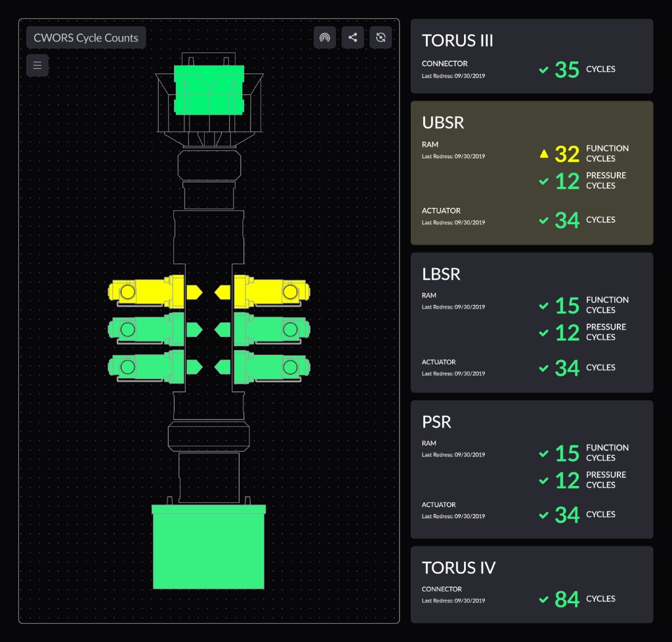Viewport: 672px width, 642px height.
Task: Click the check beside PSR pressure cycles 12
Action: [544, 481]
